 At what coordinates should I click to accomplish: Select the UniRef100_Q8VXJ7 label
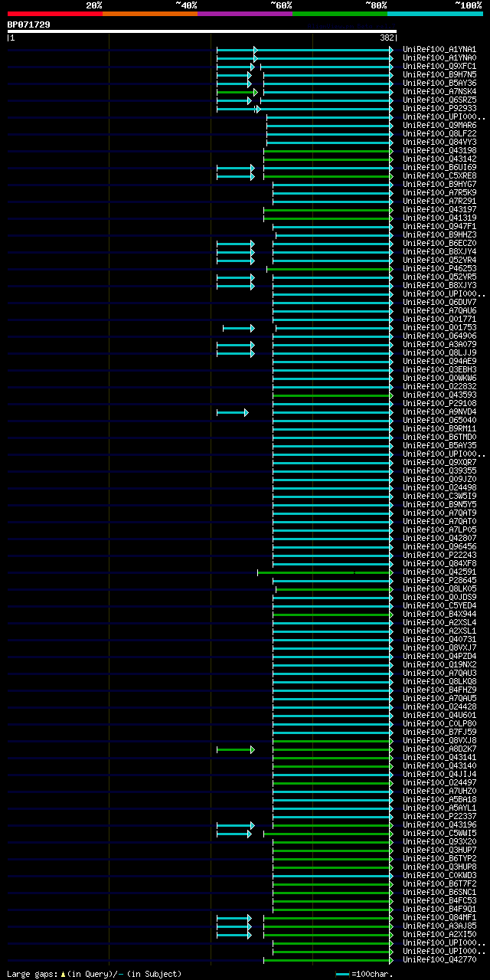click(x=439, y=647)
